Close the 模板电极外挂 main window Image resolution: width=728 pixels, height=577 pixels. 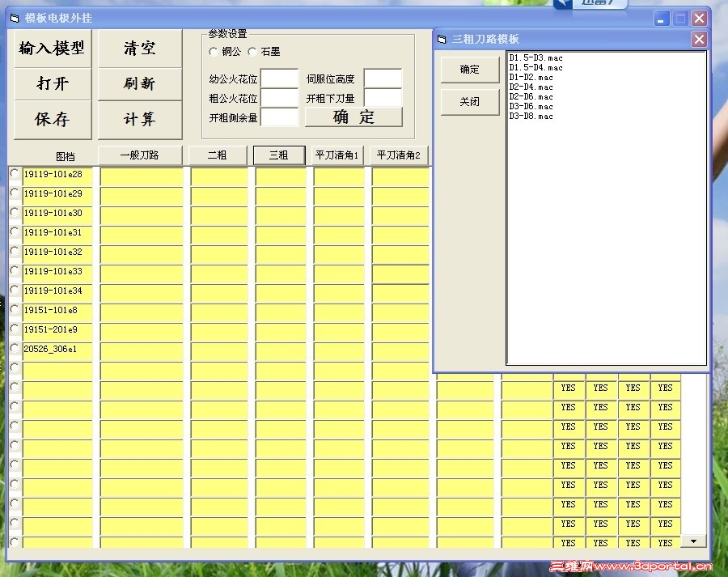pyautogui.click(x=699, y=19)
